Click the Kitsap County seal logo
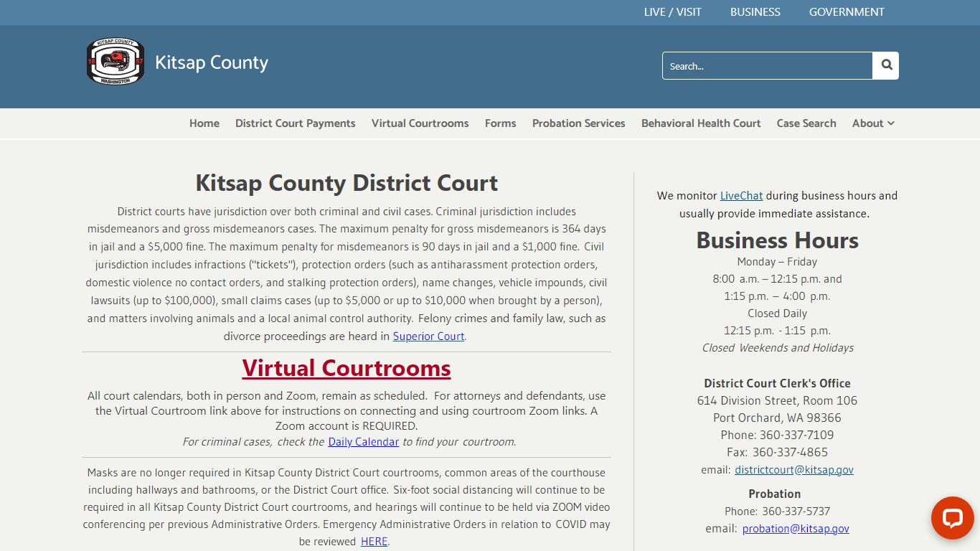 pos(116,62)
